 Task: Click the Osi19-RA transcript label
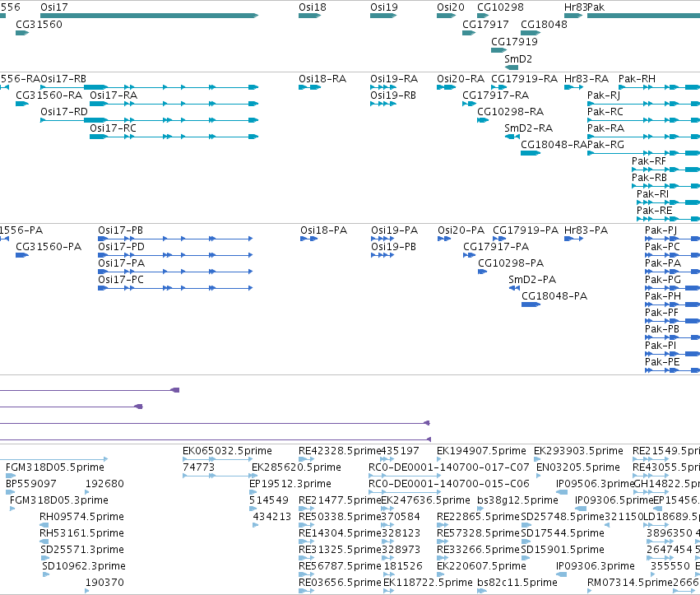tap(394, 79)
